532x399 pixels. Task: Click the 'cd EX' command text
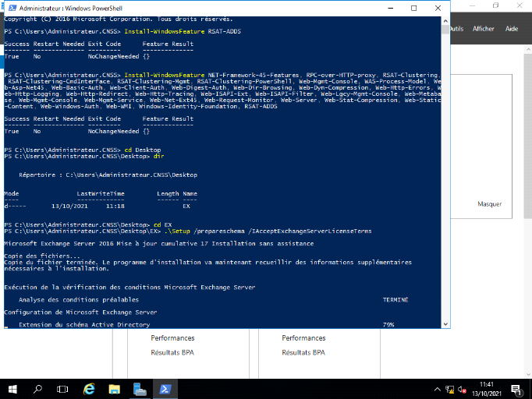tap(162, 224)
